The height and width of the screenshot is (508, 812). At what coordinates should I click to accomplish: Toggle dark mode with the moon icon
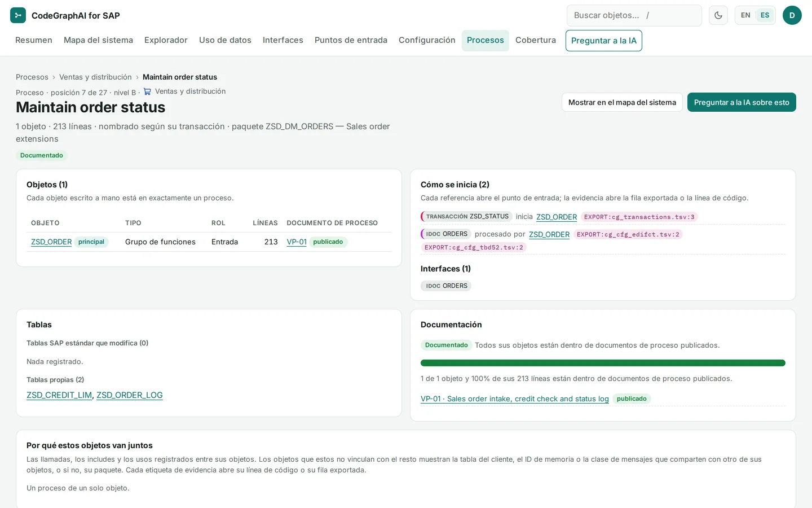[718, 15]
